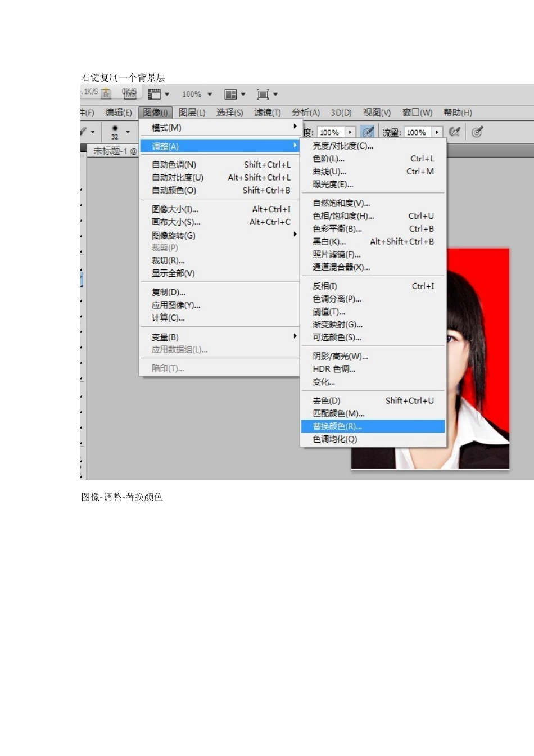The image size is (534, 756).
Task: Open the 图像(I) menu
Action: [156, 112]
